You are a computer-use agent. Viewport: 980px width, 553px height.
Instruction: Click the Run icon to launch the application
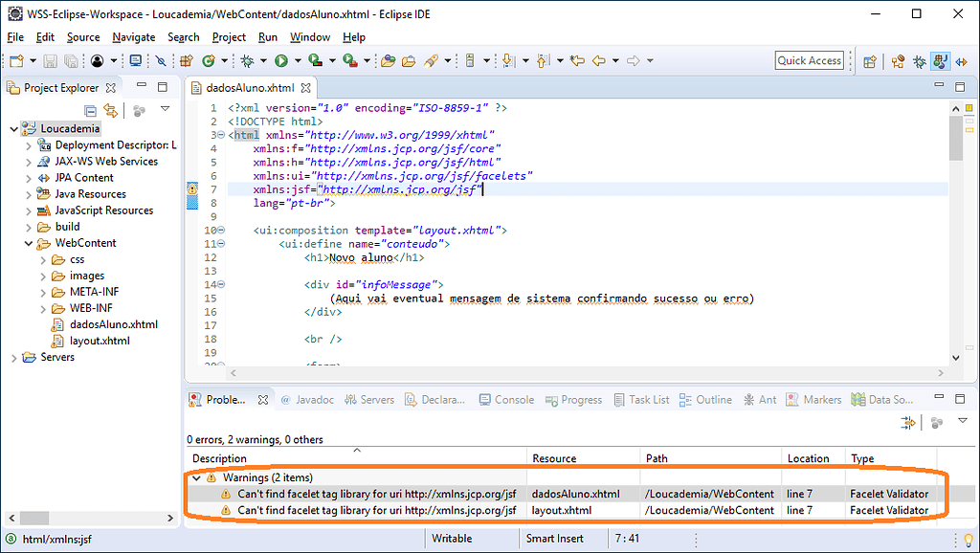279,61
